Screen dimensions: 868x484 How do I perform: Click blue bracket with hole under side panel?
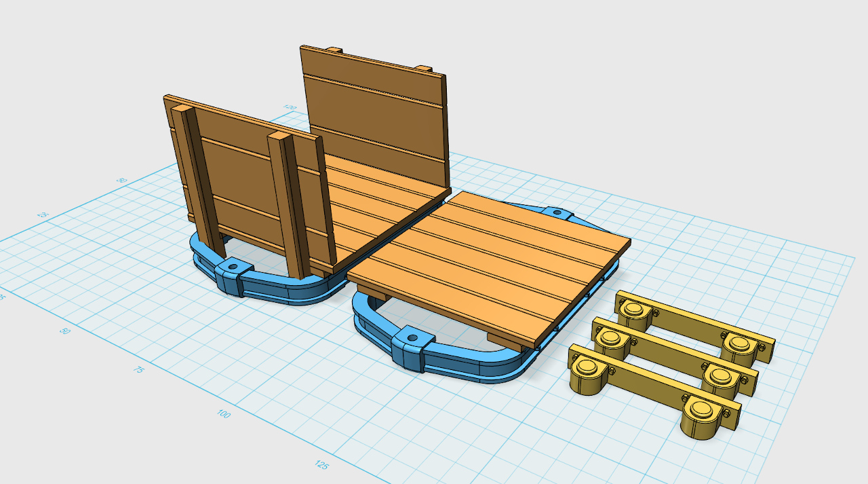point(235,277)
